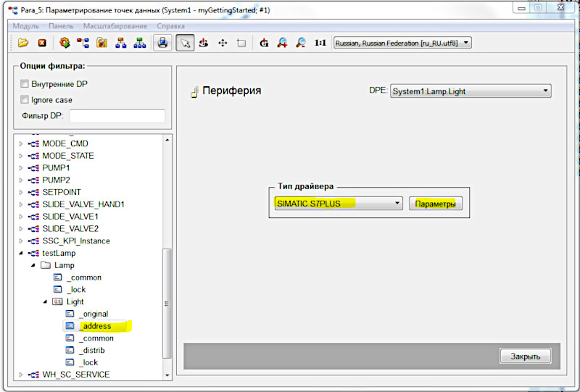Click the Закрыть button
580x392 pixels.
point(525,356)
